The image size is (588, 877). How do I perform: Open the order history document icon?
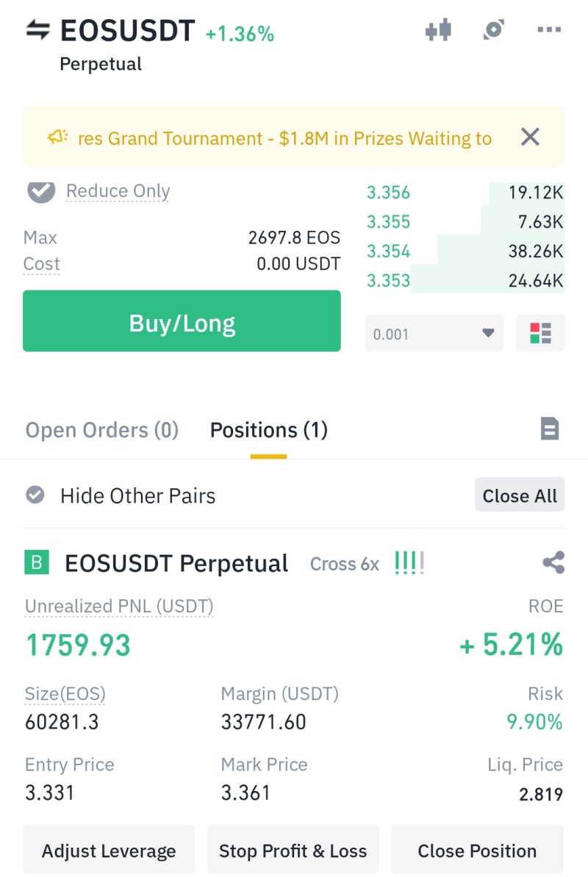(x=549, y=429)
